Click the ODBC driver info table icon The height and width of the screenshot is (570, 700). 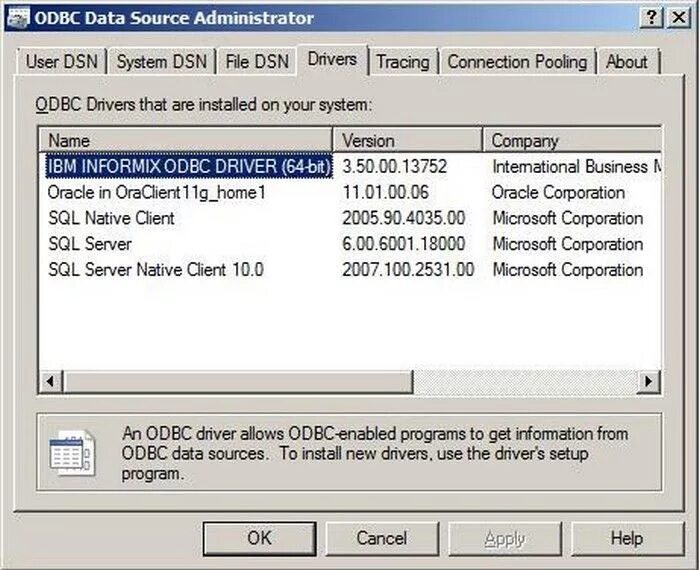(72, 452)
